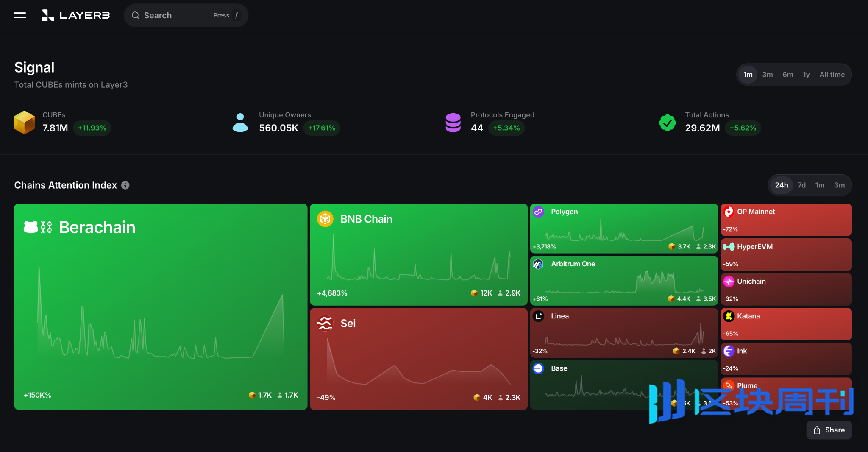The image size is (868, 452).
Task: Focus the Search field
Action: pos(186,15)
